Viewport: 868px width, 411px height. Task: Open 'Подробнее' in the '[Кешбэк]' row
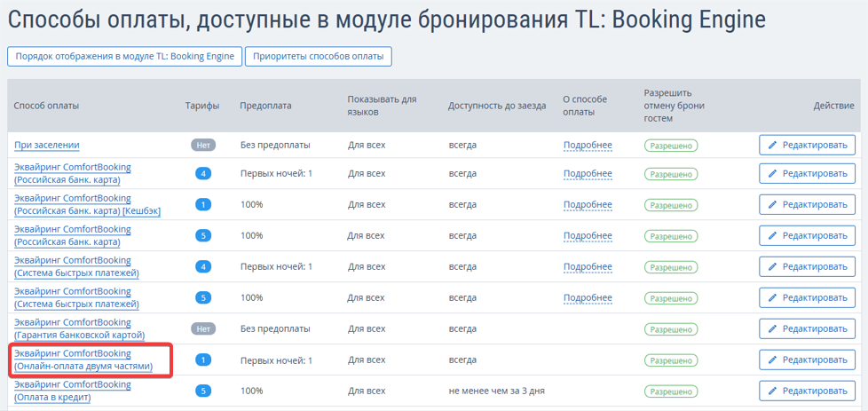click(x=588, y=205)
